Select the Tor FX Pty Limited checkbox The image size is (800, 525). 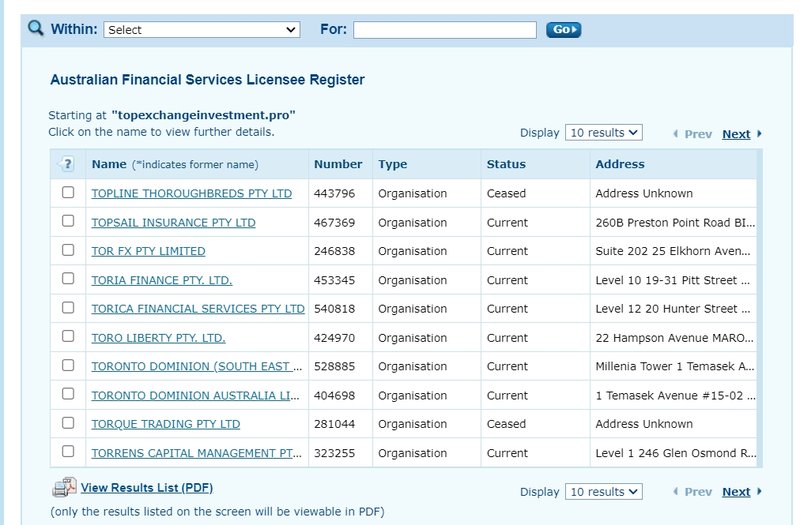pyautogui.click(x=68, y=250)
